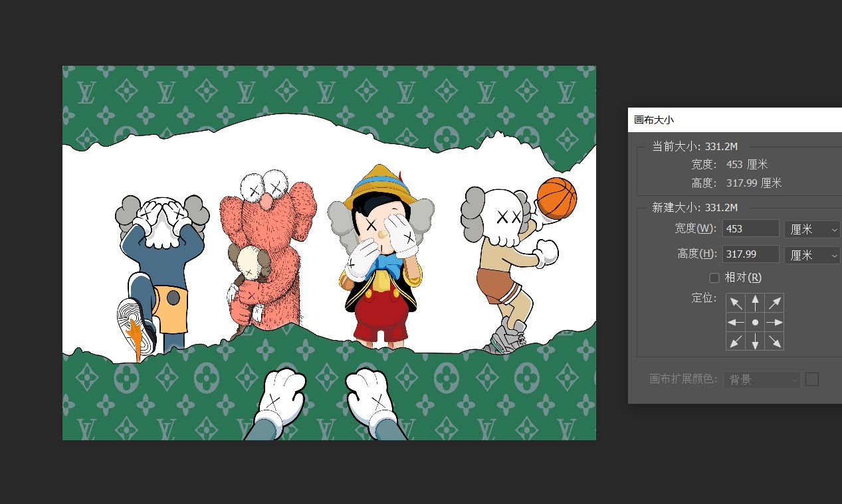
Task: Click the 高度 input field showing 317.99
Action: 750,254
